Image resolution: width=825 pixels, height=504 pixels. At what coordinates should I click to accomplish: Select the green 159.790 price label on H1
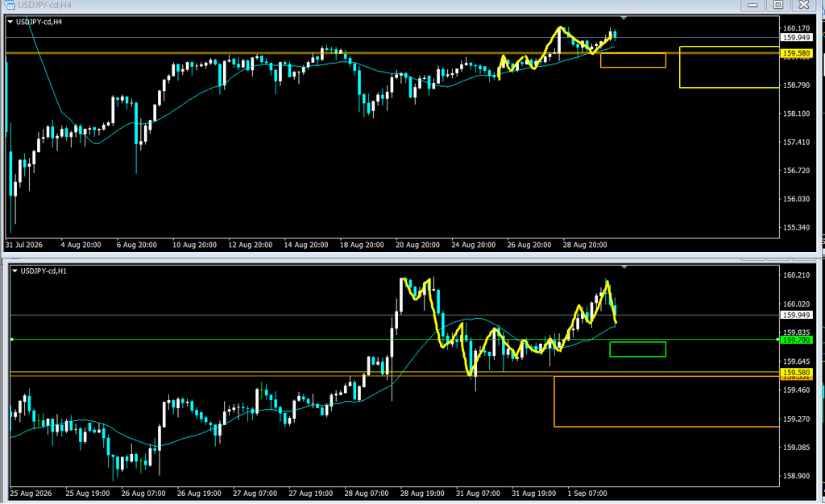(797, 340)
